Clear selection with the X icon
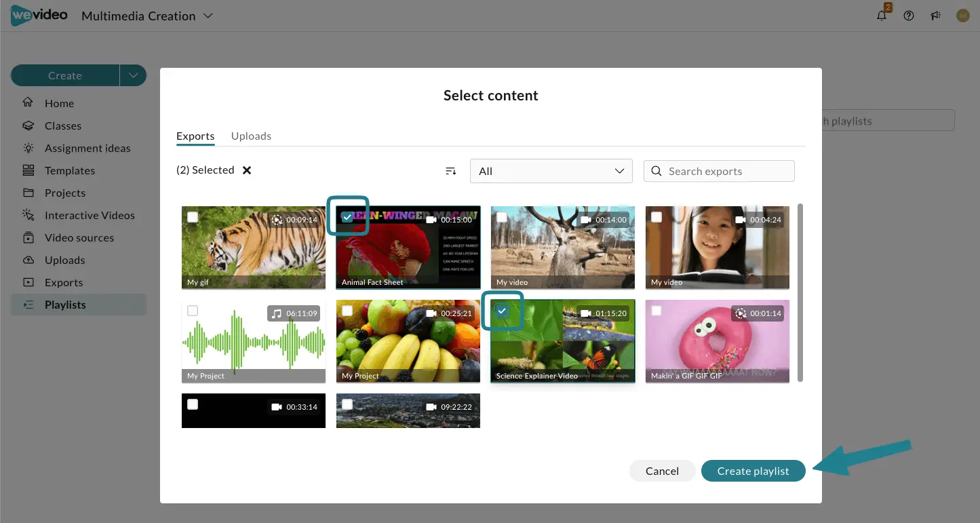This screenshot has width=980, height=523. click(x=247, y=170)
